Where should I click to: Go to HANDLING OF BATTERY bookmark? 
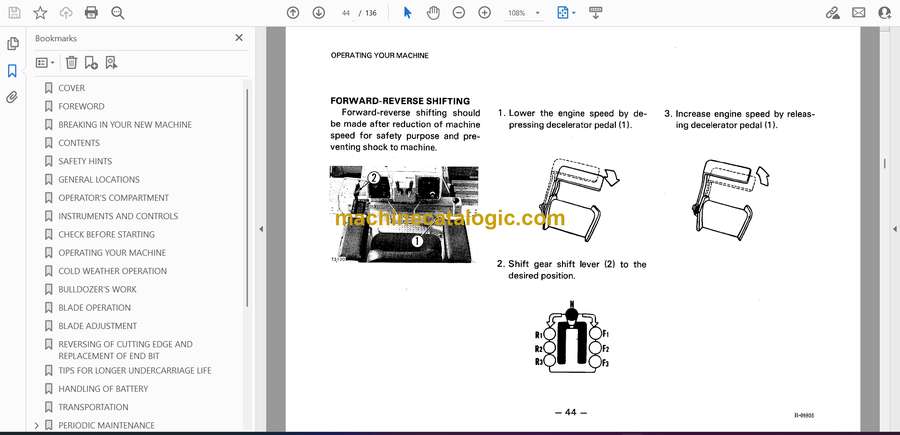[x=103, y=389]
